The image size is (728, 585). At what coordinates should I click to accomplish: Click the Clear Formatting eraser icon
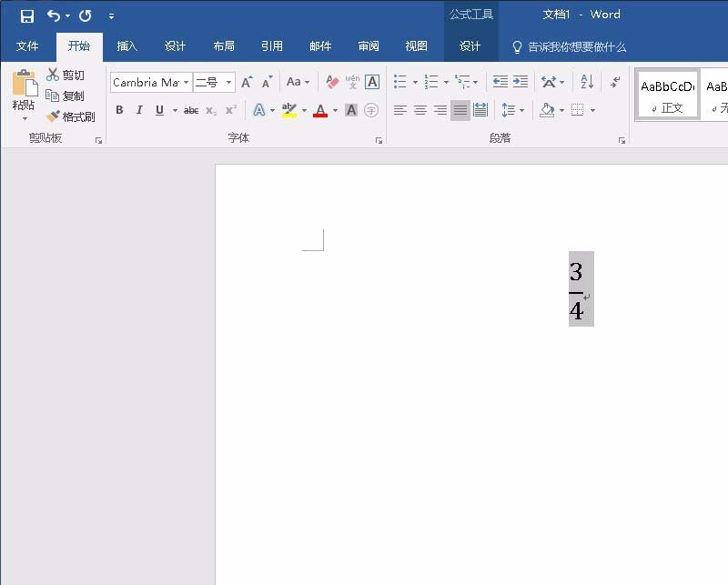(332, 82)
